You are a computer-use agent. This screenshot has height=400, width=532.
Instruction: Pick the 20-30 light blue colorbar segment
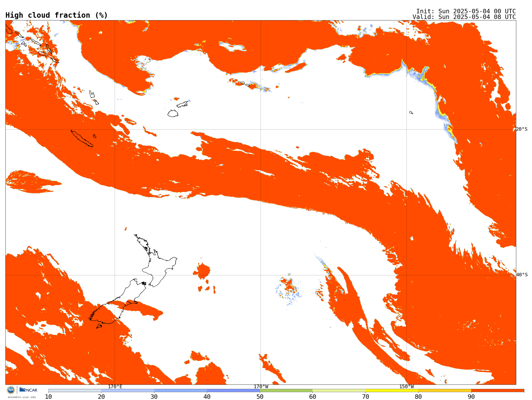[128, 391]
